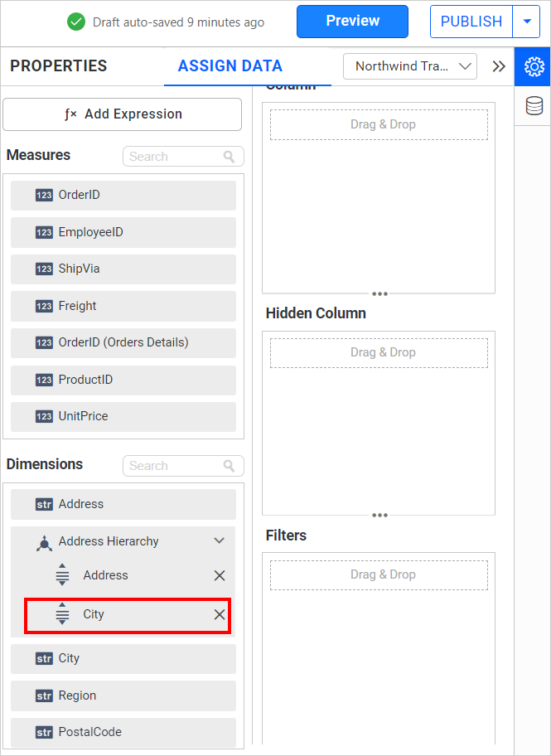Click the Preview button
Viewport: 551px width, 756px height.
(352, 22)
